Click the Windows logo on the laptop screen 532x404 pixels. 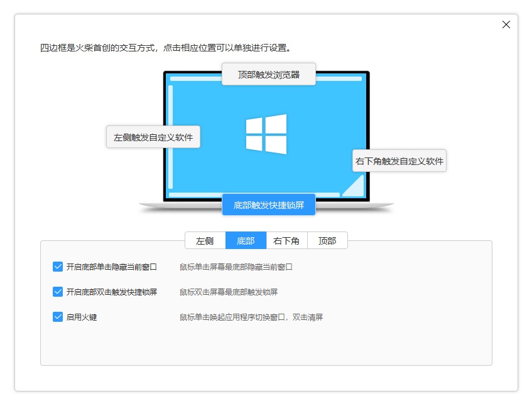[266, 134]
